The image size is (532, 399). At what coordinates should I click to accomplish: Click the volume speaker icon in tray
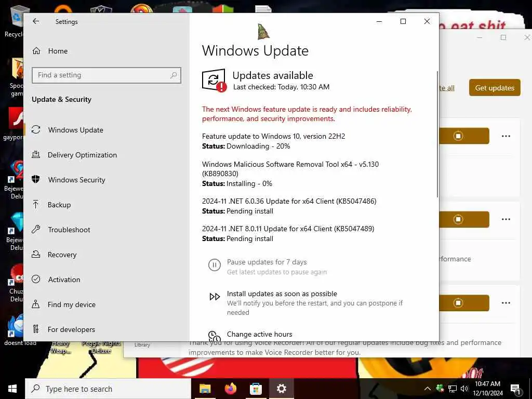pos(464,389)
